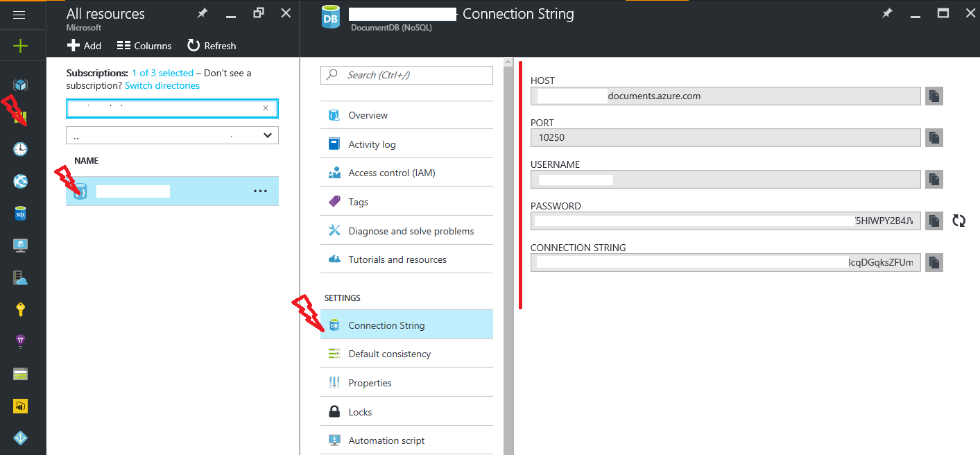Open Properties in the resource menu
This screenshot has width=980, height=455.
point(406,383)
